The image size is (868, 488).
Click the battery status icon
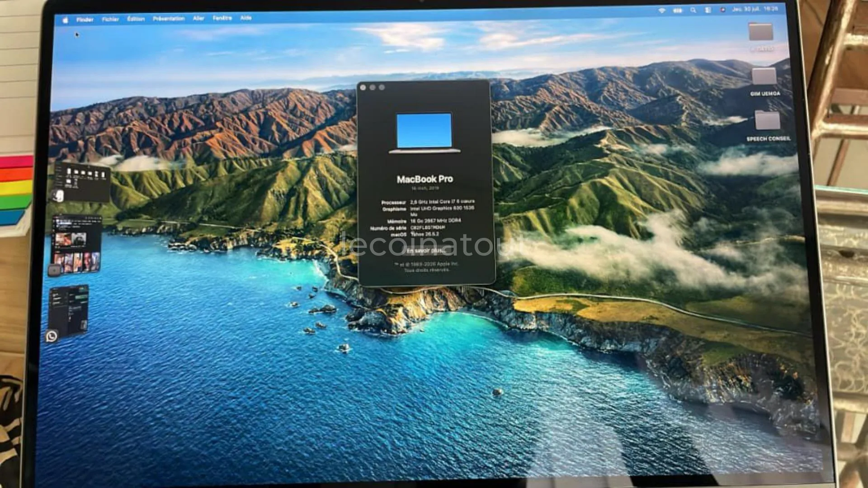click(677, 10)
